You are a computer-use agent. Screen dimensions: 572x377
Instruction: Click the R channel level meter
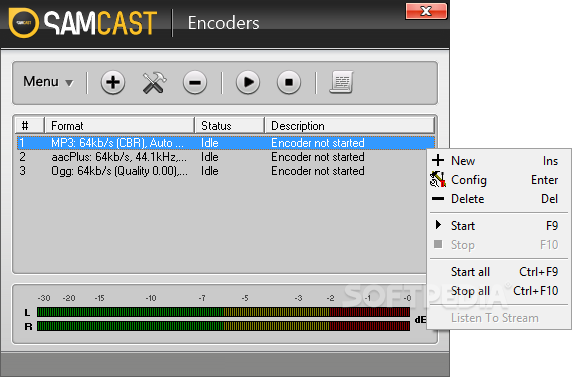pyautogui.click(x=223, y=326)
